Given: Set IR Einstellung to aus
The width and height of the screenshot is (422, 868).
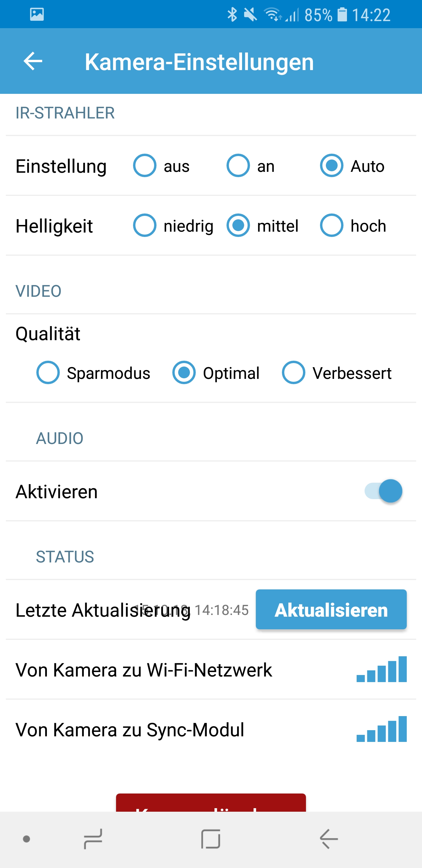Looking at the screenshot, I should (x=145, y=166).
